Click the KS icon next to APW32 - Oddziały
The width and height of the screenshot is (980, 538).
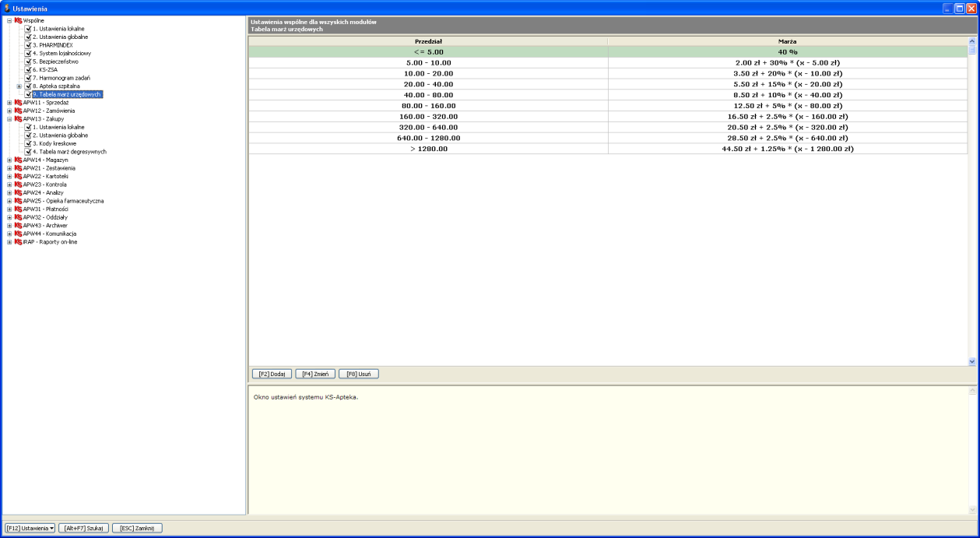(x=18, y=217)
